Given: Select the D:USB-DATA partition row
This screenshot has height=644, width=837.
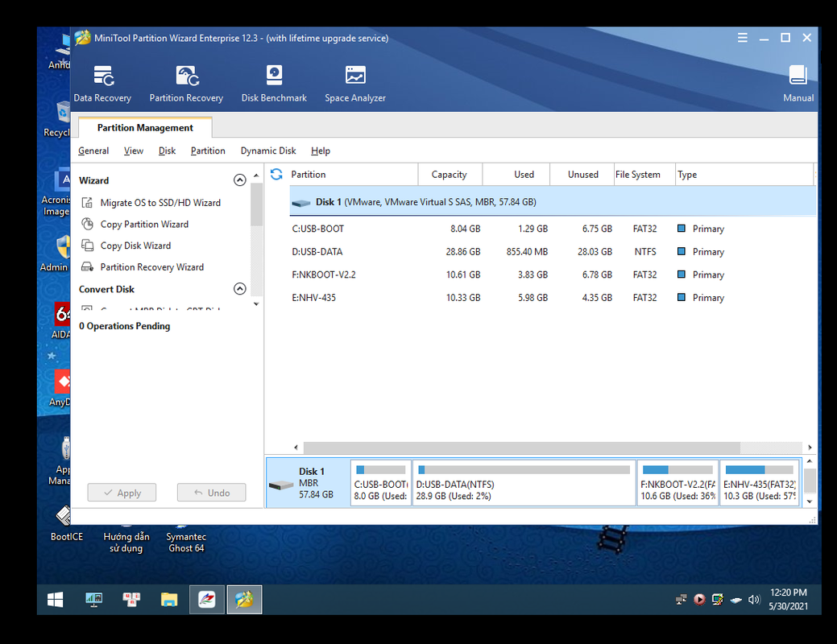Looking at the screenshot, I should (x=553, y=251).
